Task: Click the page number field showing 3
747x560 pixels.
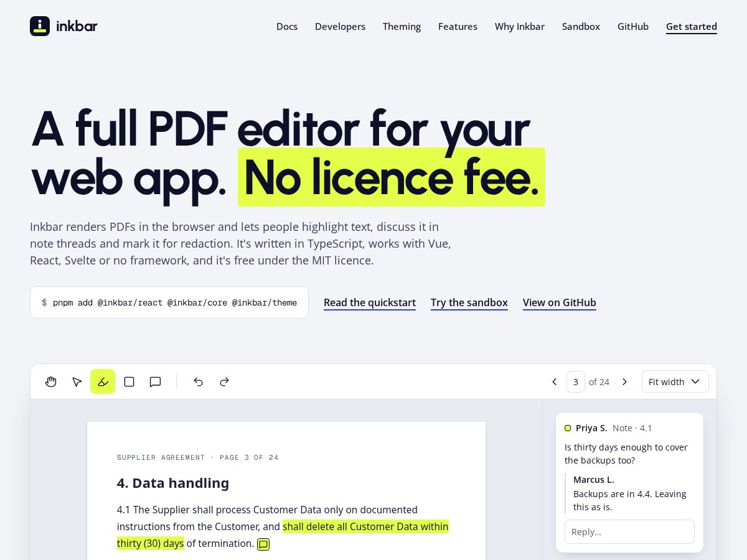Action: pos(575,381)
